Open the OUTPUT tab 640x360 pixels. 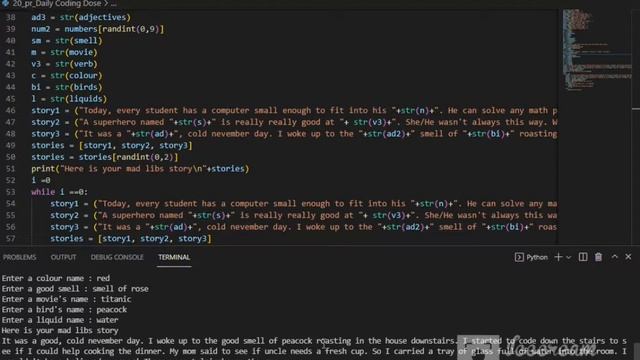pyautogui.click(x=63, y=257)
